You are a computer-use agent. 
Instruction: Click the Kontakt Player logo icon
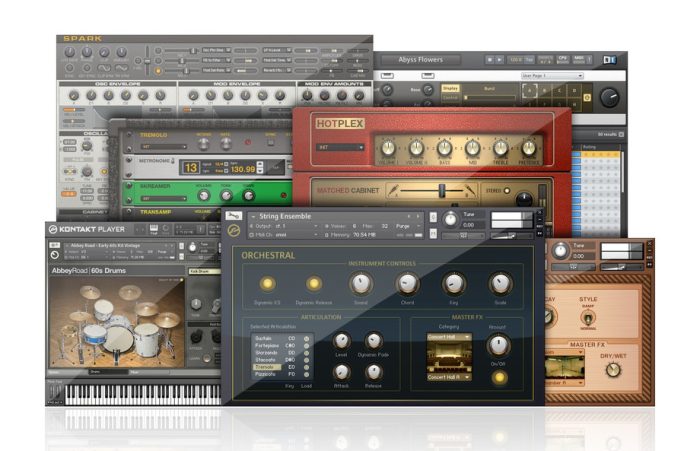tap(53, 230)
